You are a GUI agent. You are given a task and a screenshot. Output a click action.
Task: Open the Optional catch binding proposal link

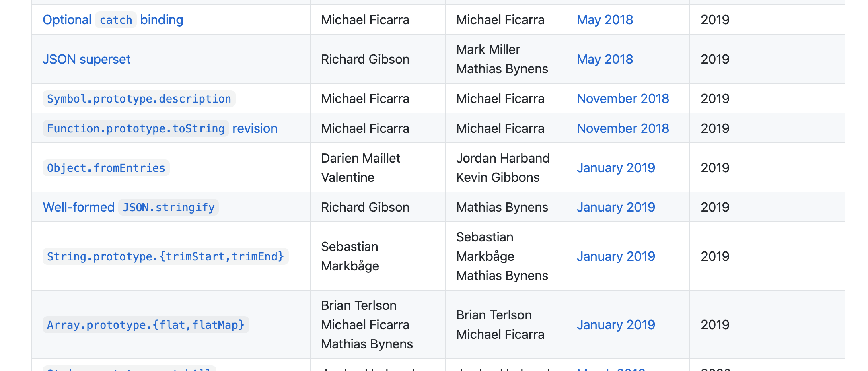113,20
